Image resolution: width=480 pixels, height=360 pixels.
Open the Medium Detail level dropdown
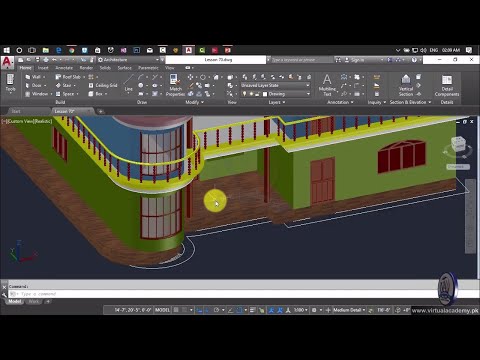pos(349,310)
